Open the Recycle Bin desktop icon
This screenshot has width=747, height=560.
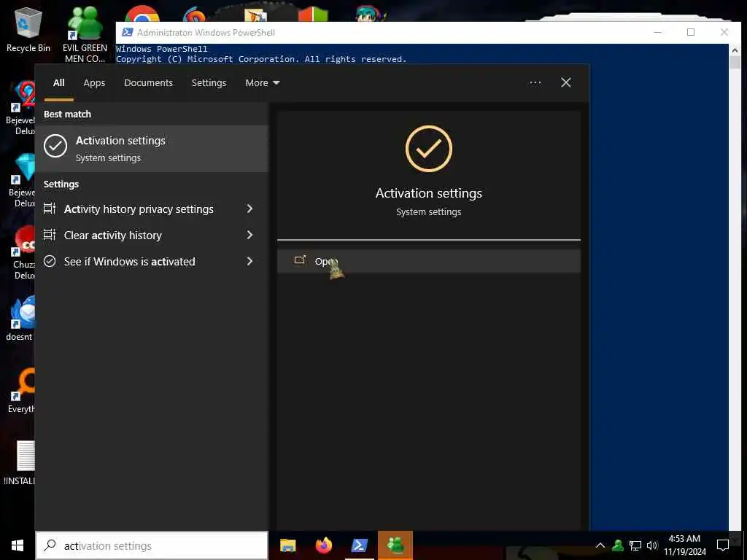(28, 29)
